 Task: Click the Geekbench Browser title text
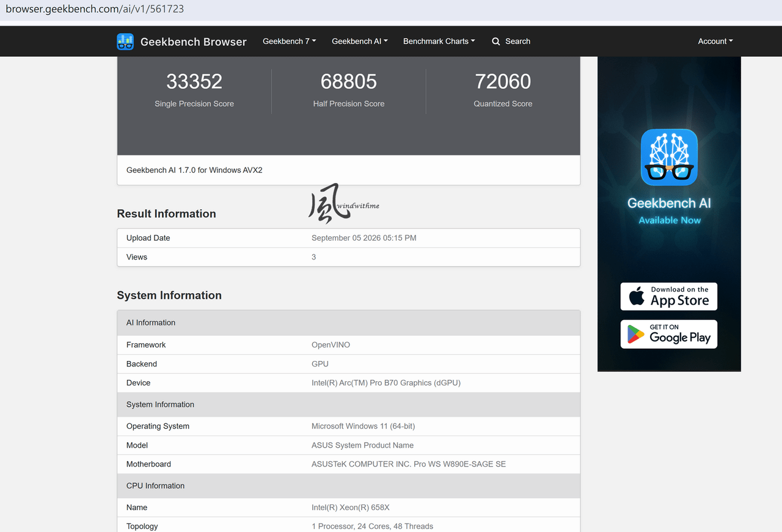coord(194,42)
